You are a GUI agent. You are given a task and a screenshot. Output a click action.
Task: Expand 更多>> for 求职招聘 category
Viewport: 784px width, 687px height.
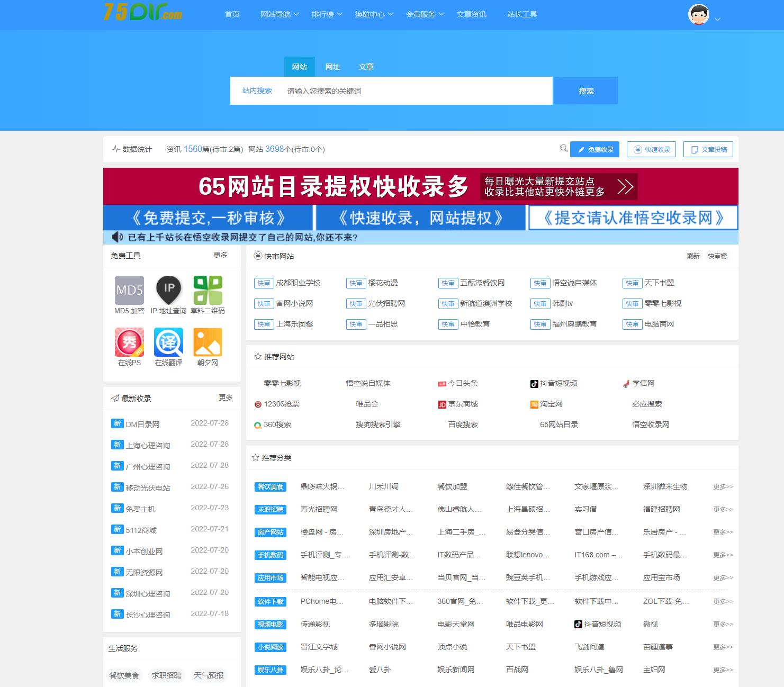point(723,510)
